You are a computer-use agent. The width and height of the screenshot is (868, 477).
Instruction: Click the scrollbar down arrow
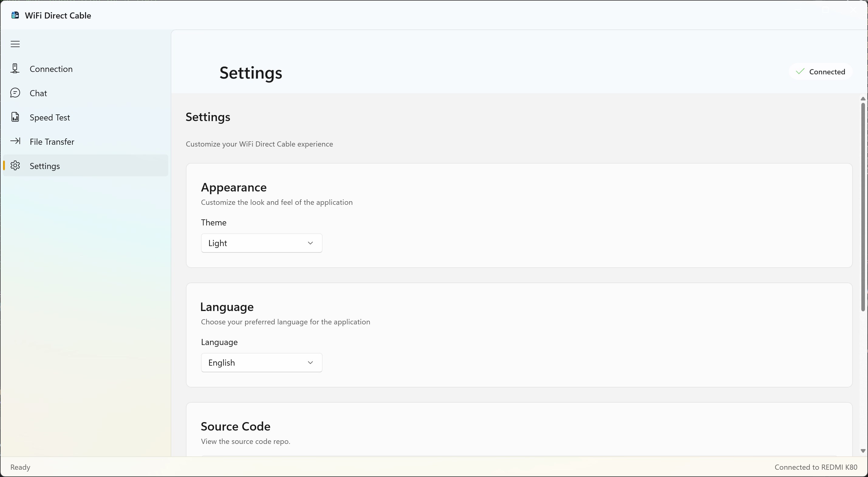tap(863, 451)
